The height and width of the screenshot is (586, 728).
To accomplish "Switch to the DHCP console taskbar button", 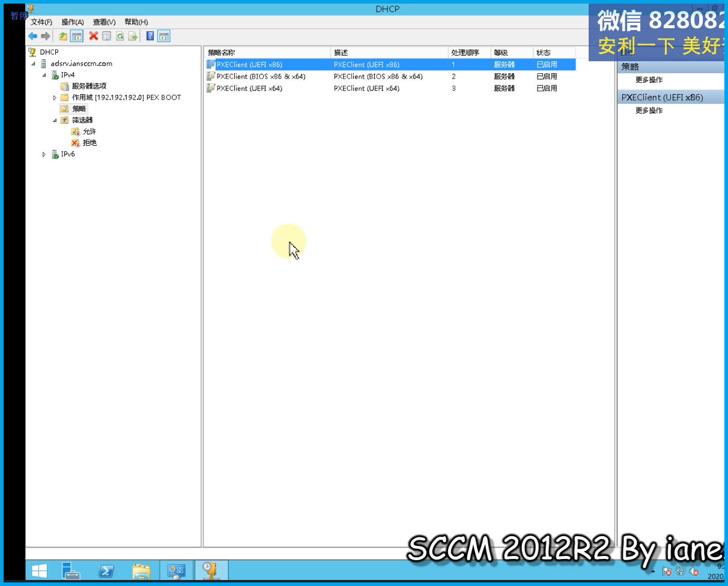I will [211, 570].
